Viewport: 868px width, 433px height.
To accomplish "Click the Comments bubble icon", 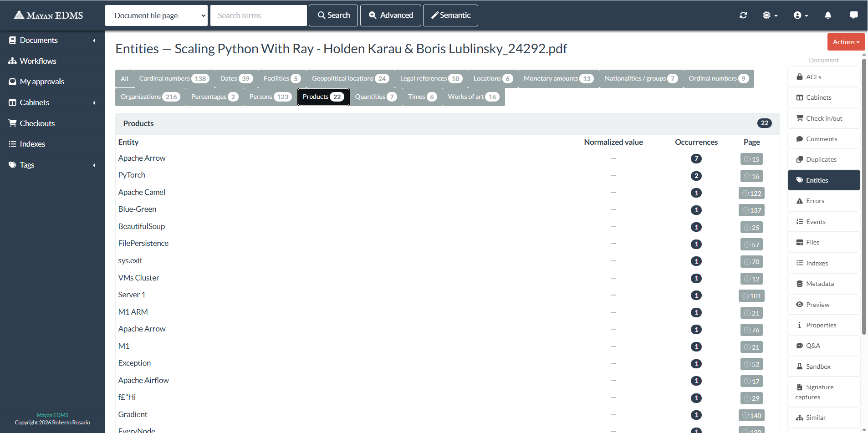I will (x=799, y=139).
